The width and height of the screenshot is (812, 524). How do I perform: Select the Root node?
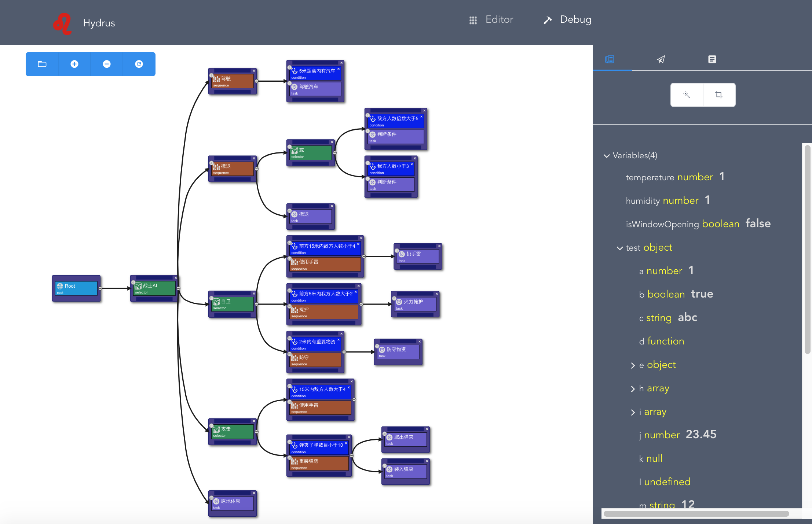pos(76,288)
